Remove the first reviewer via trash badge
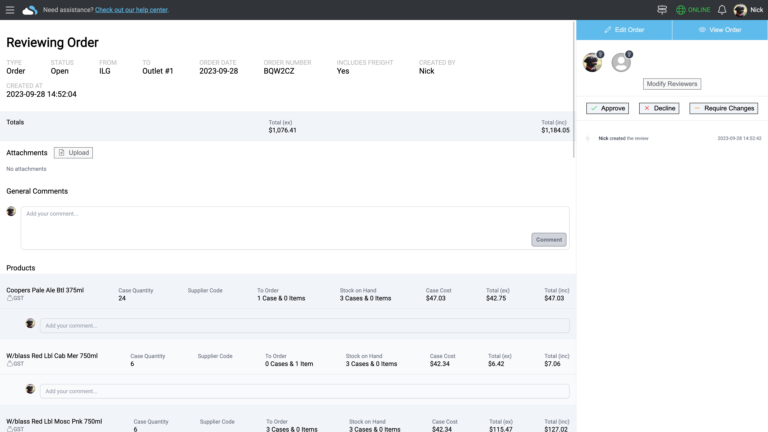Viewport: 768px width, 432px height. [600, 54]
